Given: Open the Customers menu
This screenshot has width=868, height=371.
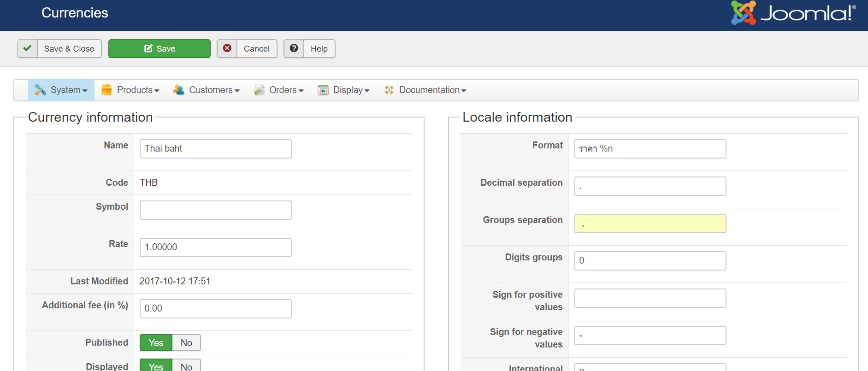Looking at the screenshot, I should 213,90.
